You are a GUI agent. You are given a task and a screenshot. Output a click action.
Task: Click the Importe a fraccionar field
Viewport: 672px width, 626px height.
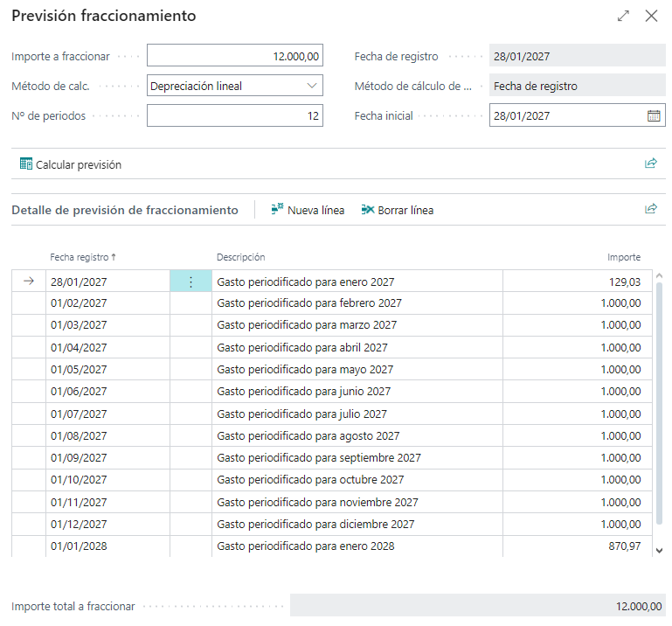click(234, 56)
